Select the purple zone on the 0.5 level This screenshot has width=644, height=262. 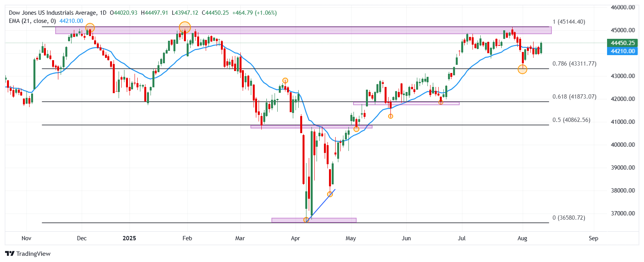pos(311,127)
